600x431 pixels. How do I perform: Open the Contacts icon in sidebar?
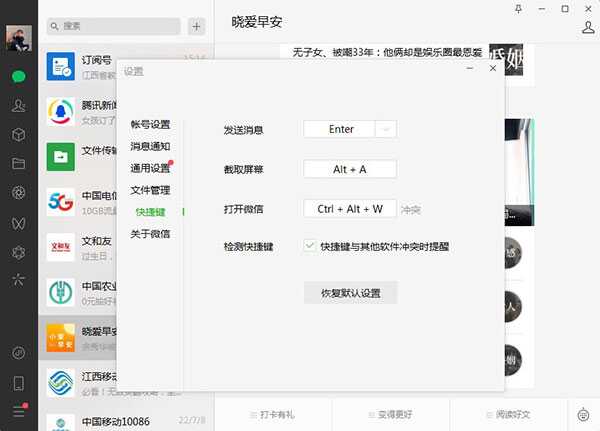pyautogui.click(x=18, y=105)
